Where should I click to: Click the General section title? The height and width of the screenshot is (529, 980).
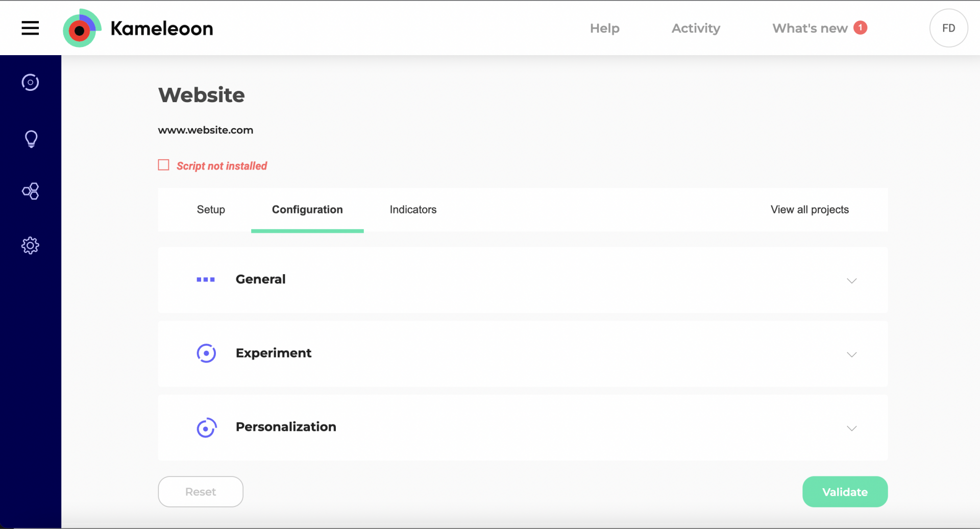[260, 279]
